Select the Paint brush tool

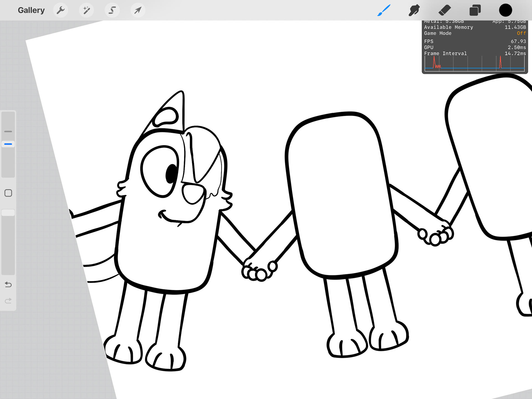pyautogui.click(x=384, y=10)
